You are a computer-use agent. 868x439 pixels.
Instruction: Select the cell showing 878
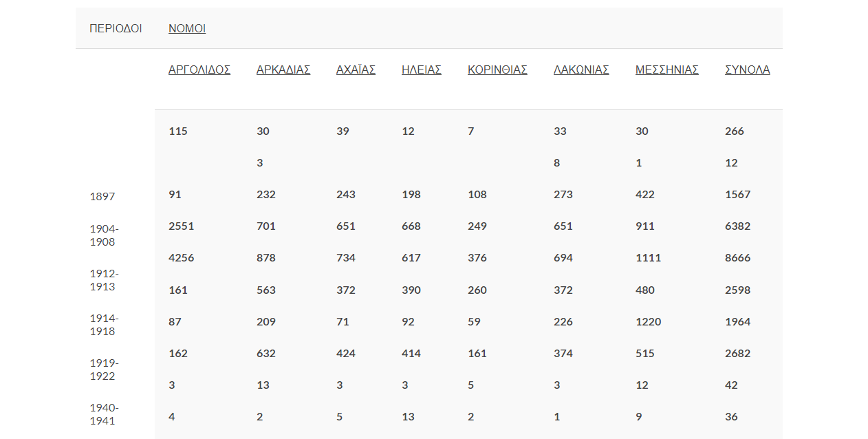tap(266, 258)
